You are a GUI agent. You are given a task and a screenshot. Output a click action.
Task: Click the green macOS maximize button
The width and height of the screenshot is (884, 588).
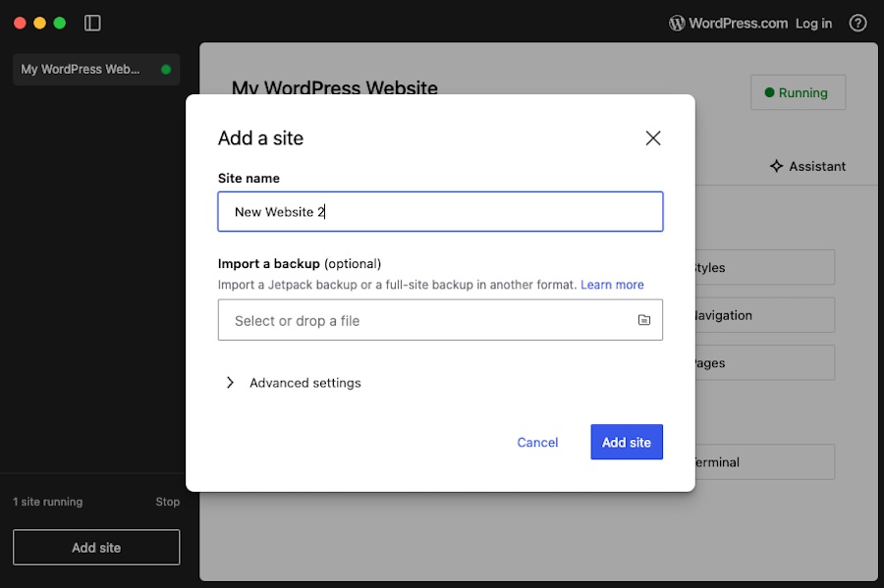point(60,23)
